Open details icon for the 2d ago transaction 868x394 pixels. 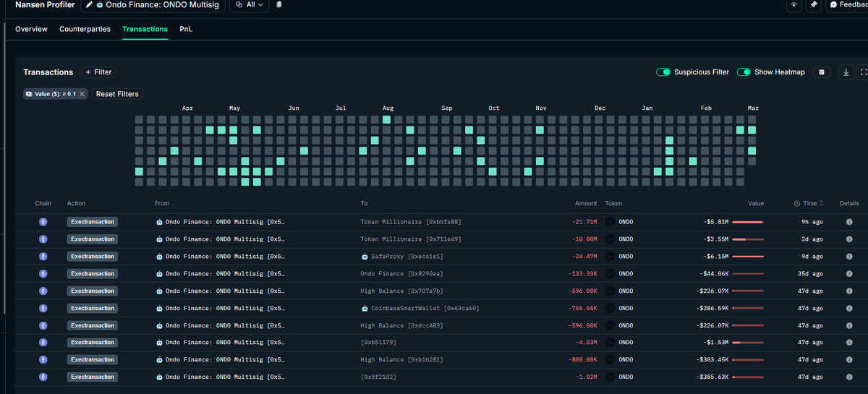[849, 239]
